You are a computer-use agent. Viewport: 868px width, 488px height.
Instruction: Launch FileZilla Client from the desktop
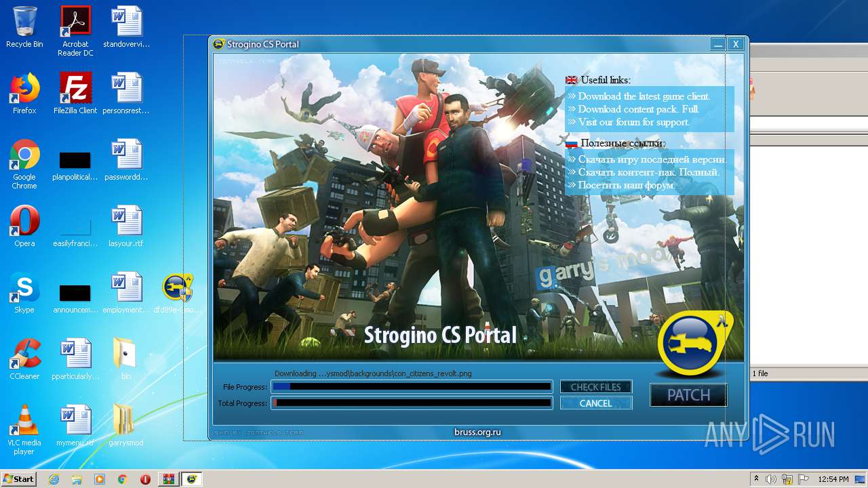coord(75,94)
